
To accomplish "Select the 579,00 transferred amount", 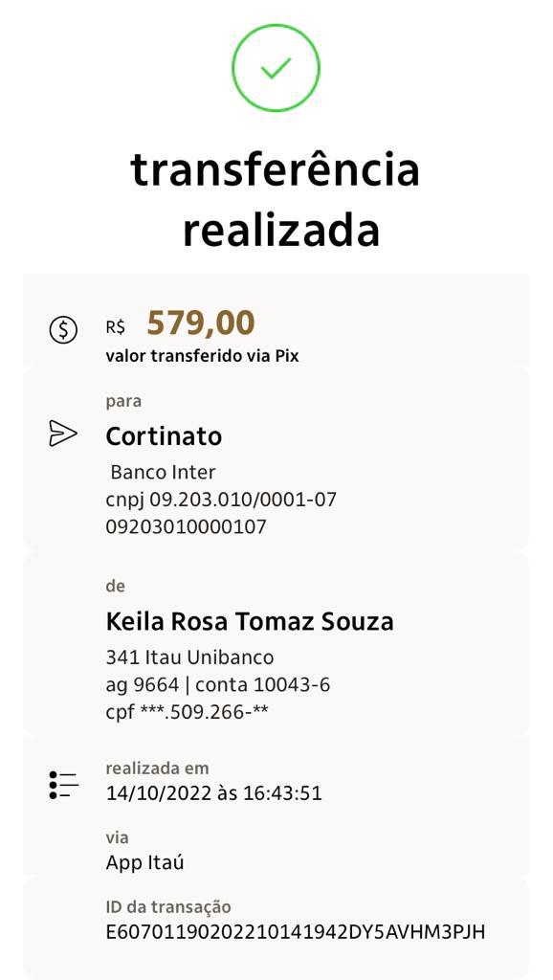I will point(201,323).
